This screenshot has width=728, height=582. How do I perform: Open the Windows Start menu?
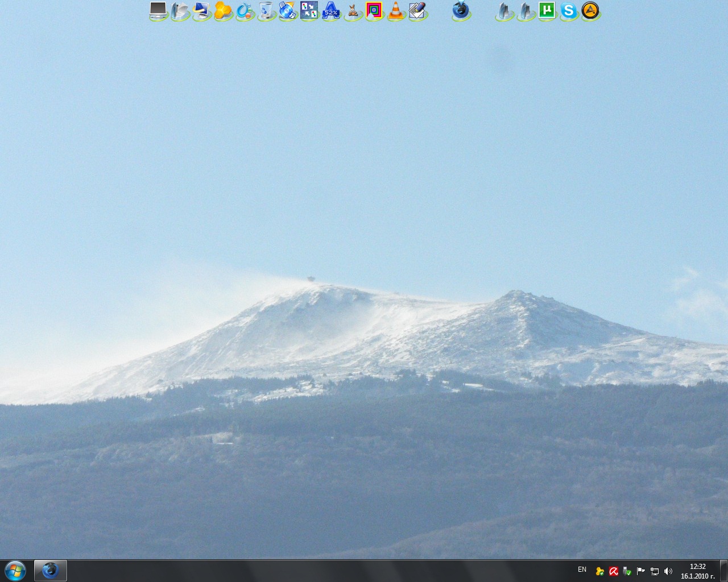pyautogui.click(x=15, y=570)
